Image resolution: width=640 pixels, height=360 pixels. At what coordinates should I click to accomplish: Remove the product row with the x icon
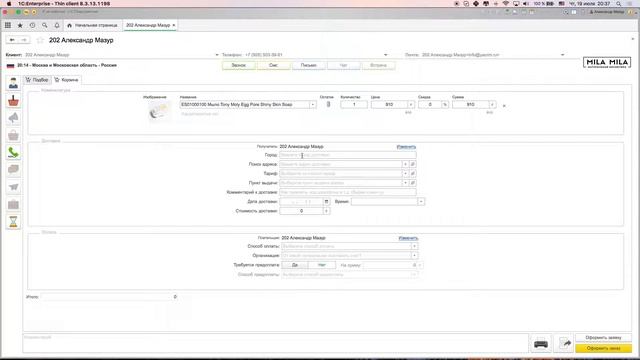[504, 106]
